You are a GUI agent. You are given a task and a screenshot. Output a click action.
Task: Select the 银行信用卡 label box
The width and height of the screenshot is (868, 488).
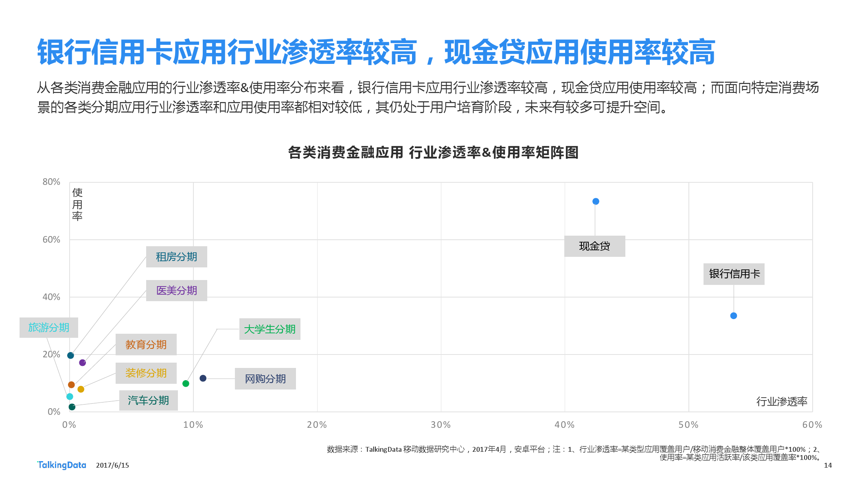pyautogui.click(x=734, y=274)
